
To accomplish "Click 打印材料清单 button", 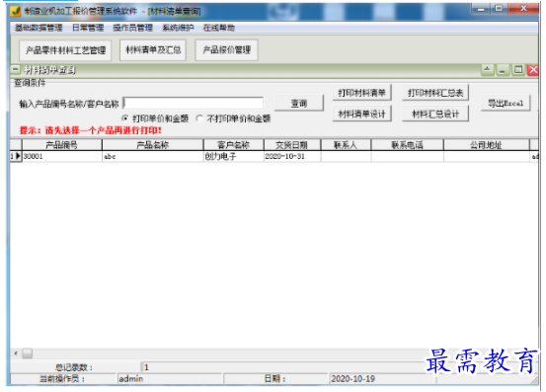I will 361,93.
